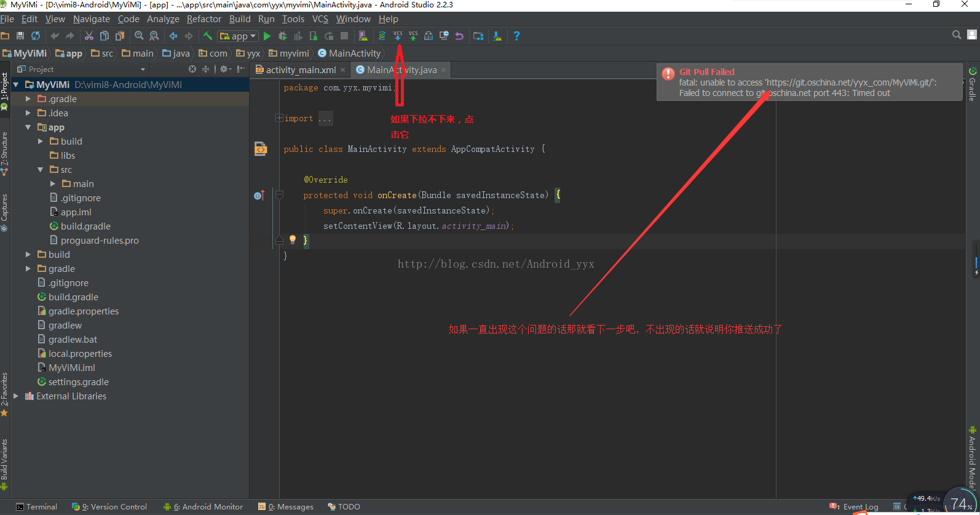Click the Paste toolbar icon

pyautogui.click(x=120, y=36)
